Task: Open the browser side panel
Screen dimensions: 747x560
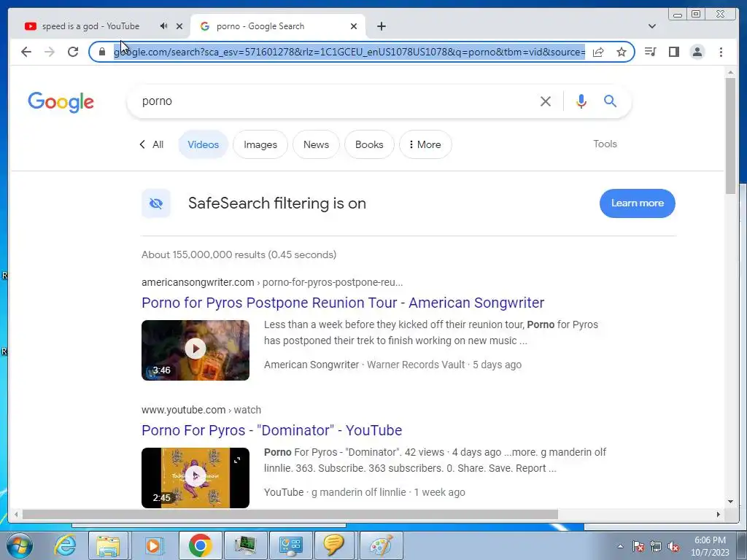Action: (x=673, y=52)
